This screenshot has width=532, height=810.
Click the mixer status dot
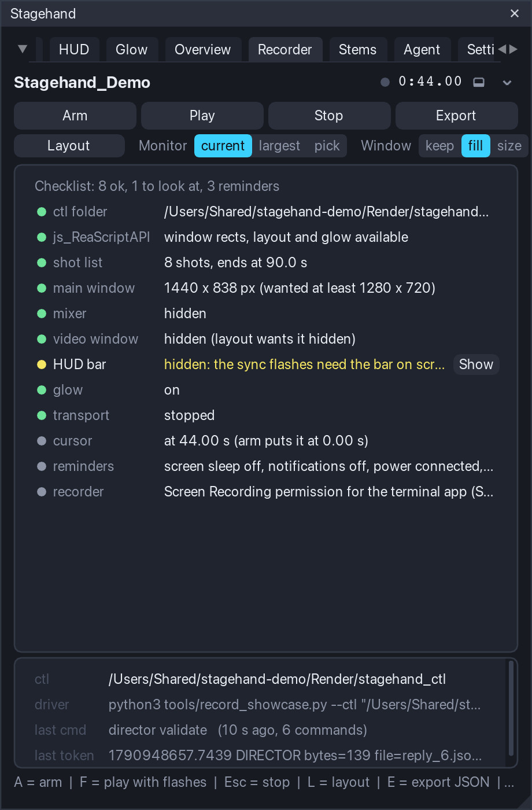(42, 314)
